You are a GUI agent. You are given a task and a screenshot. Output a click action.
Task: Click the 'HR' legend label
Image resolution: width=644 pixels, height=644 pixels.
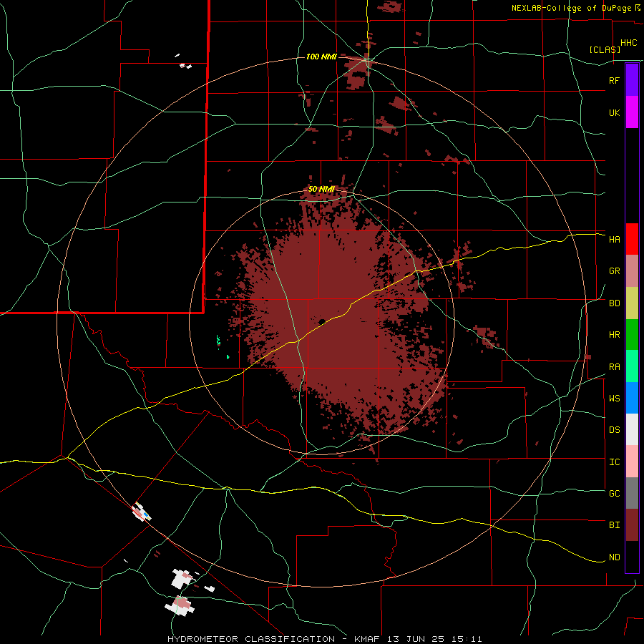614,335
